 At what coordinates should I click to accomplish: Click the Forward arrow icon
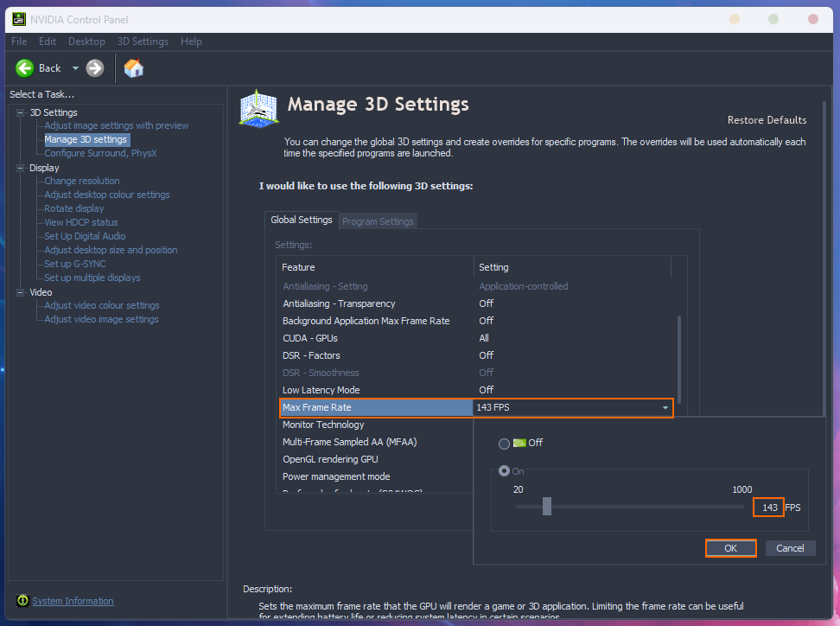[95, 68]
